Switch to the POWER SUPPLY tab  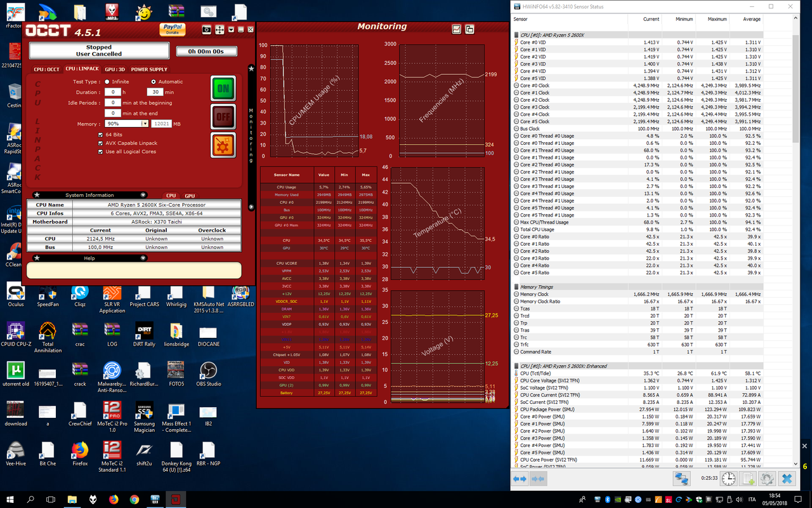[x=149, y=69]
